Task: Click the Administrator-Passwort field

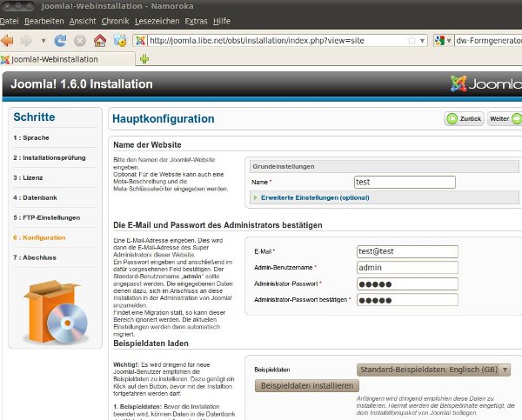Action: (x=407, y=283)
